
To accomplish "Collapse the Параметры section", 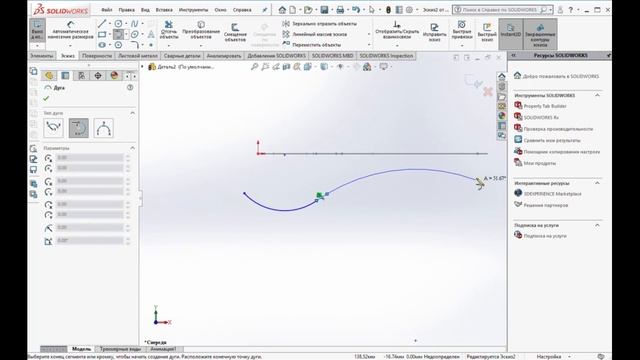I will (x=132, y=148).
